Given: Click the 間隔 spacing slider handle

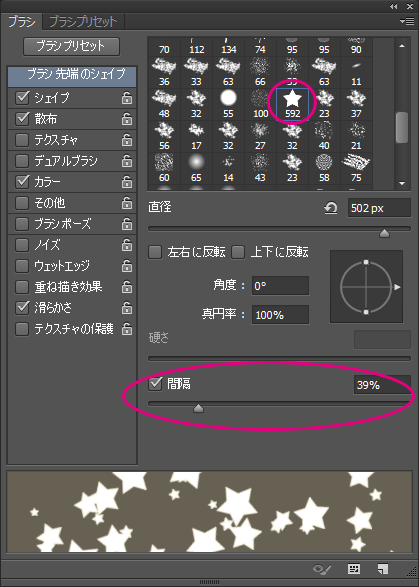Looking at the screenshot, I should (x=198, y=408).
